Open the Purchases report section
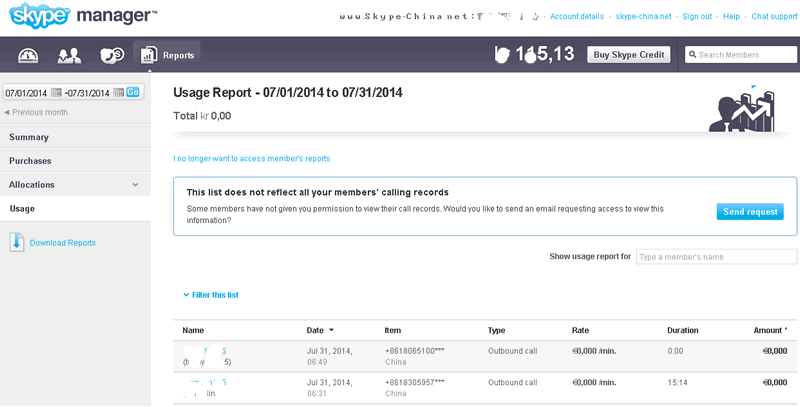 tap(75, 161)
